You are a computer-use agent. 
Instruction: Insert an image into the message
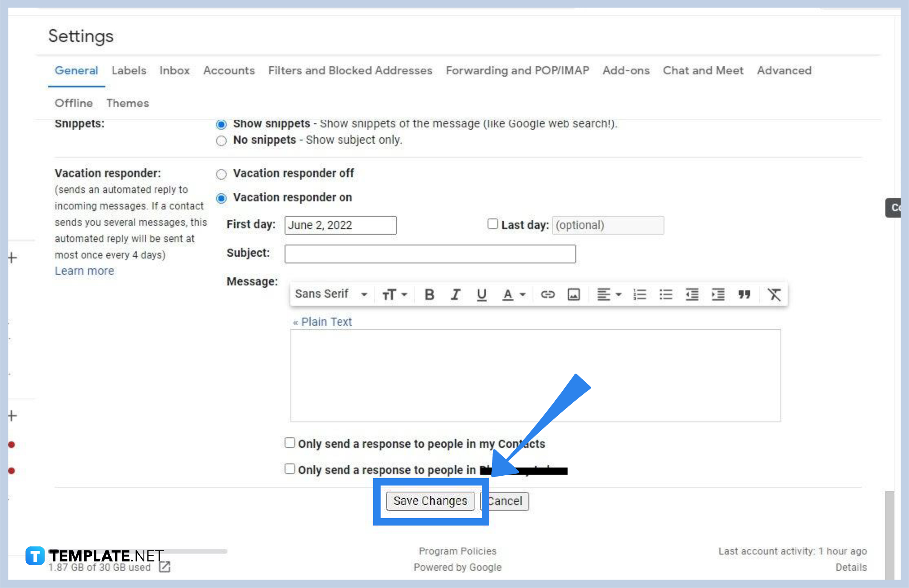573,294
